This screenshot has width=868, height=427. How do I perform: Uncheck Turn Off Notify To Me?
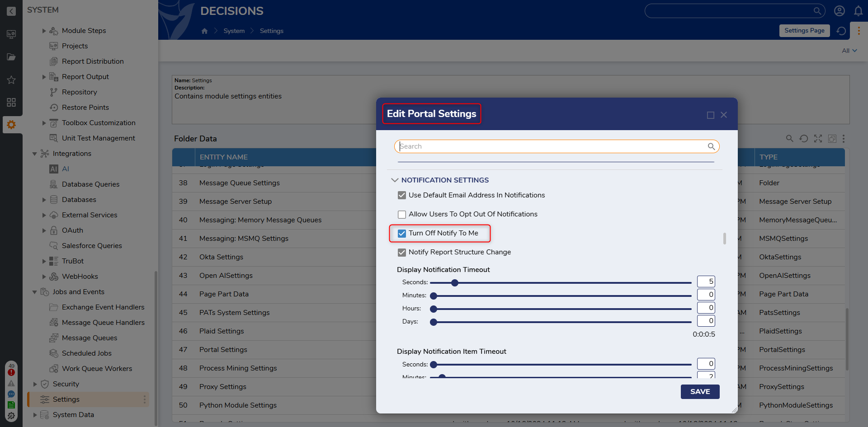coord(401,233)
